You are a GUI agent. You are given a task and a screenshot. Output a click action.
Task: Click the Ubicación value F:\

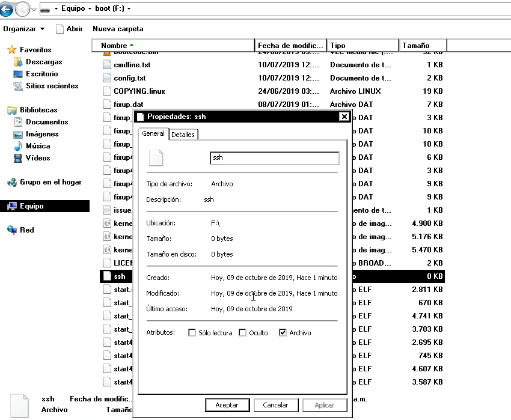(215, 223)
